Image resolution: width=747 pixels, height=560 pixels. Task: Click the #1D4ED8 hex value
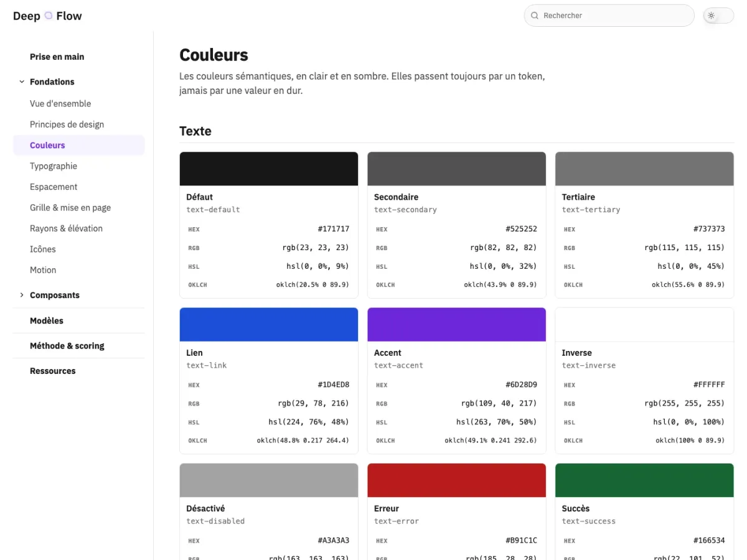334,385
